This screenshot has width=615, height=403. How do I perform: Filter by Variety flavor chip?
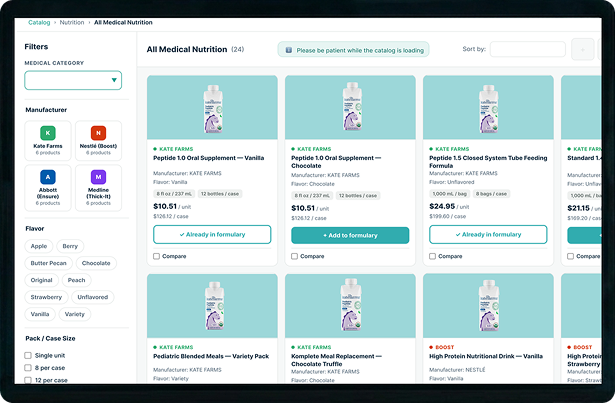[x=75, y=314]
